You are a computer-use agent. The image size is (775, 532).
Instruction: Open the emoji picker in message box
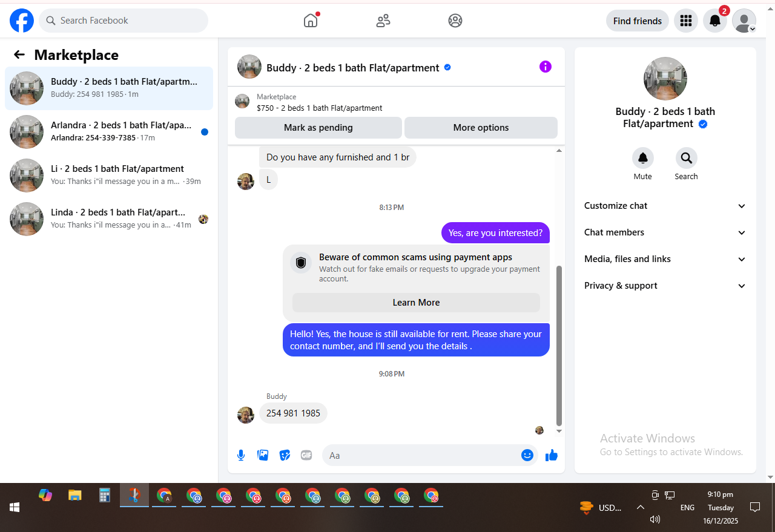527,455
